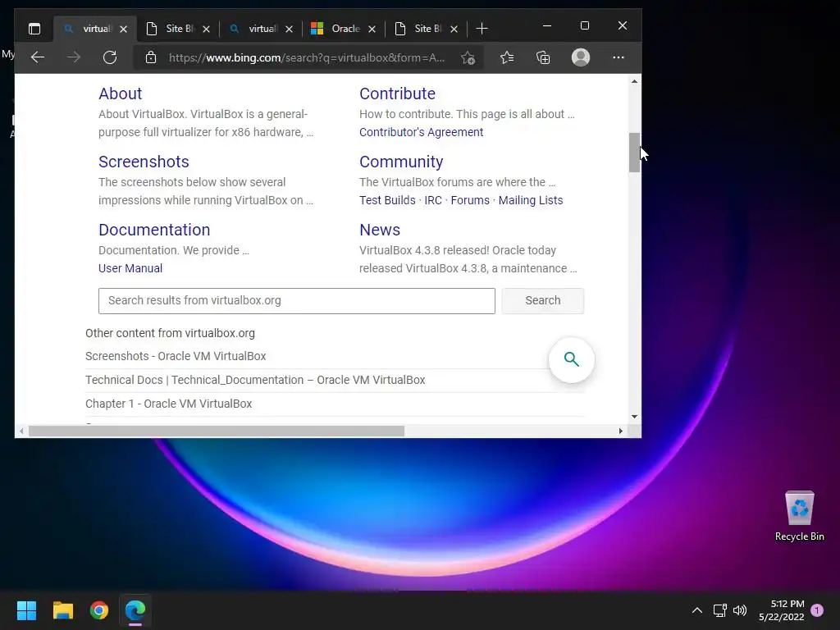Open the Contributor's Agreement link
The height and width of the screenshot is (630, 840).
point(421,132)
